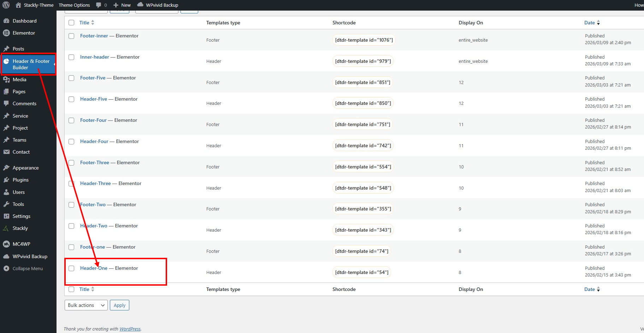
Task: Open the Bulk actions dropdown
Action: [86, 305]
